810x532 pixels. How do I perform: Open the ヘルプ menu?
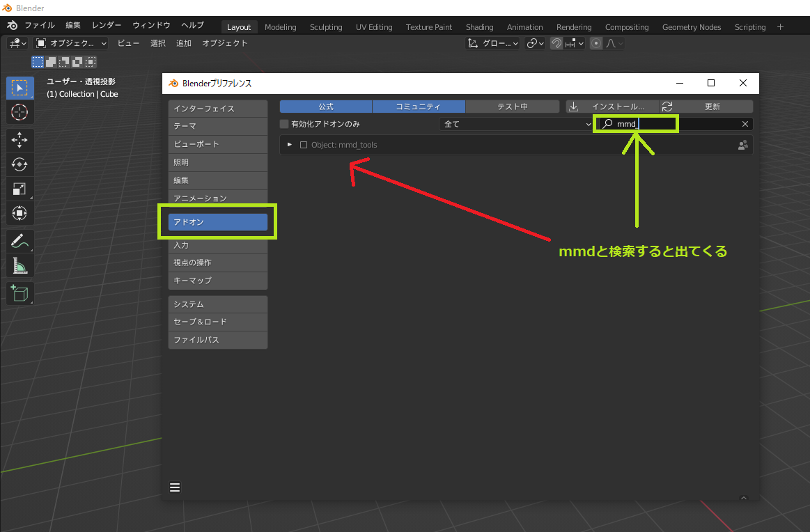[x=192, y=25]
